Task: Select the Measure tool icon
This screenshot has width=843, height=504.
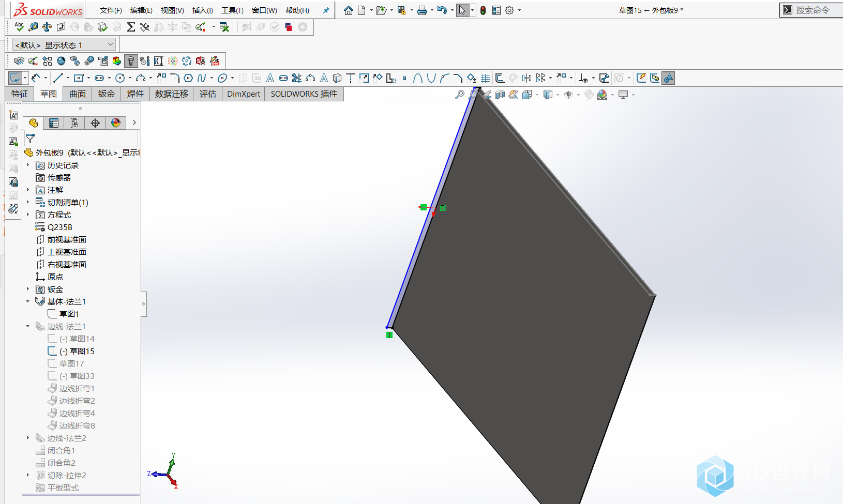Action: [x=33, y=27]
